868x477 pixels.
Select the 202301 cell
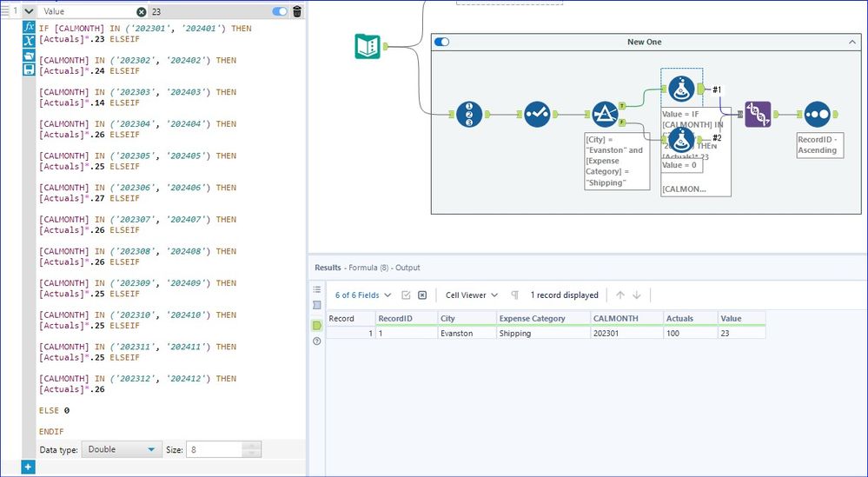pos(626,333)
